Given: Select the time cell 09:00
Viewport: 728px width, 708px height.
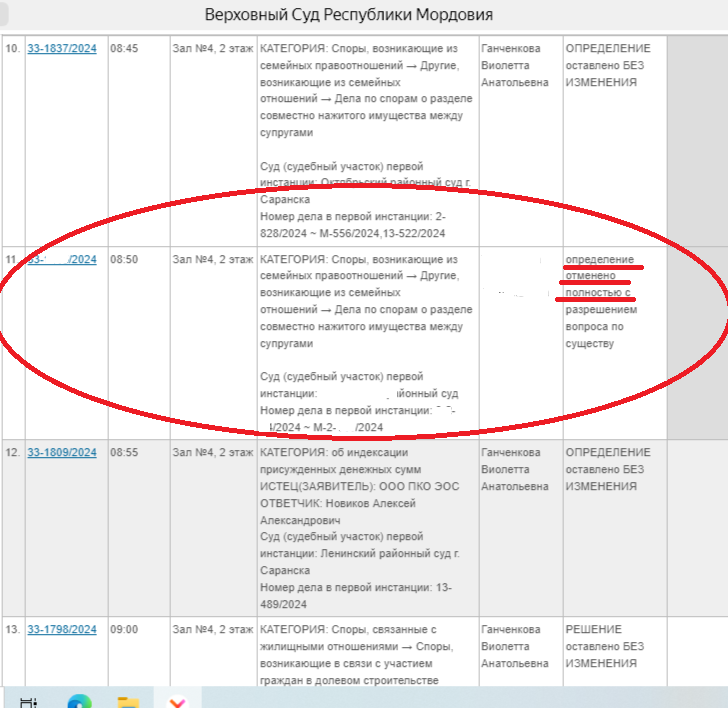Looking at the screenshot, I should [x=124, y=629].
